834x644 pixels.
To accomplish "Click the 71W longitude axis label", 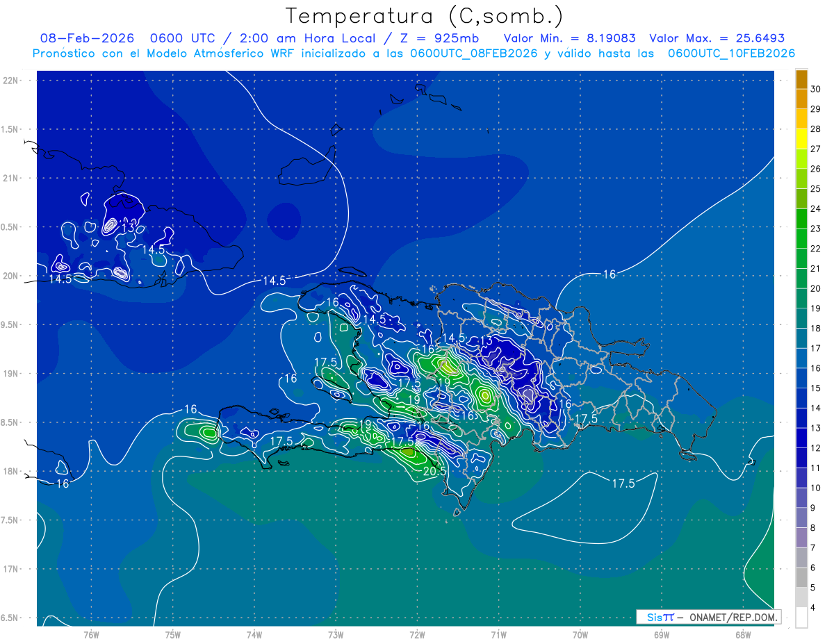I will pos(498,634).
